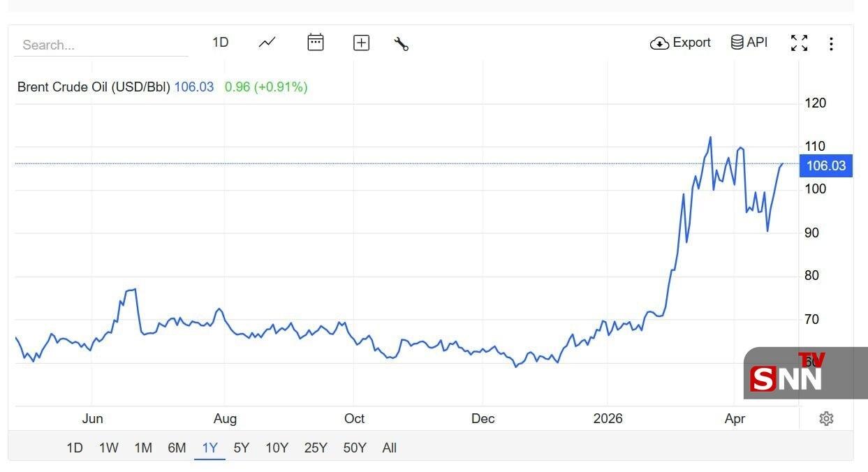Viewport: 868px width, 472px height.
Task: Click the plus compare/add indicator icon
Action: point(361,43)
